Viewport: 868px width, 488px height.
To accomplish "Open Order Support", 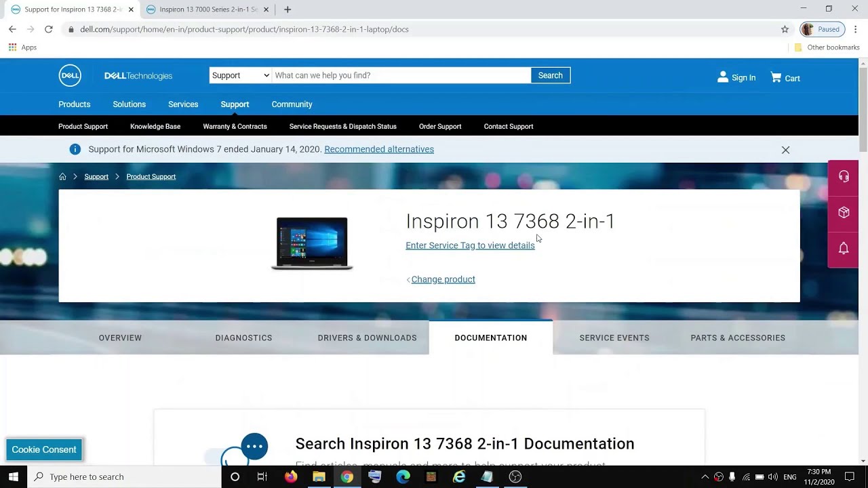I will (x=440, y=126).
